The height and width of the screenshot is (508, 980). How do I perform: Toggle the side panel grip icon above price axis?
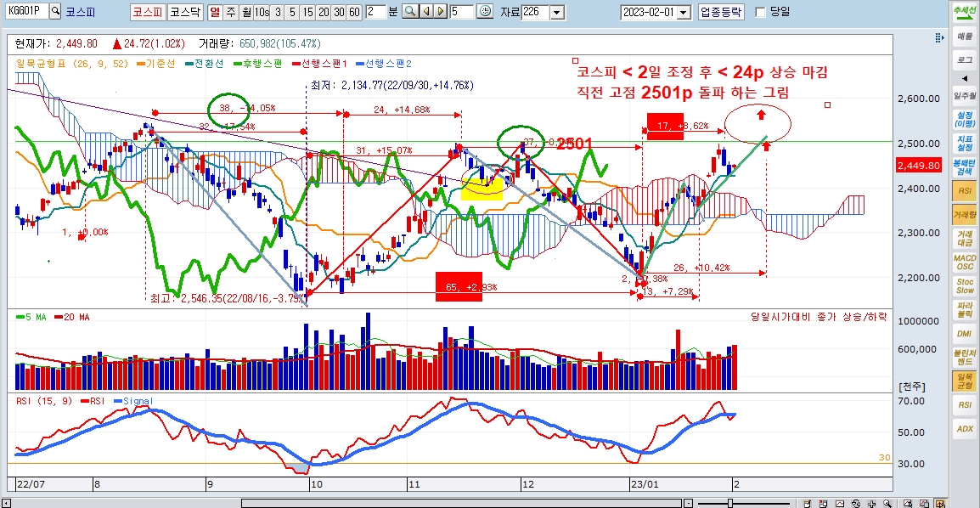point(939,38)
